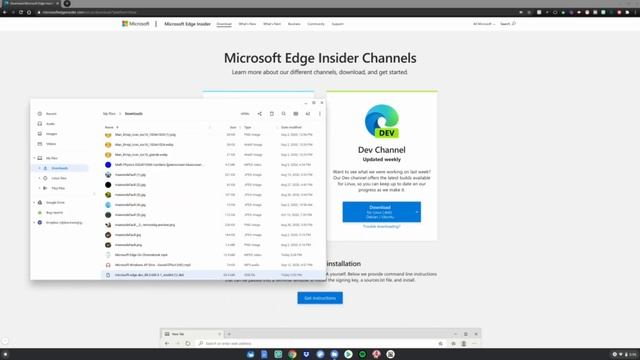Open the Community nav tab
Image resolution: width=640 pixels, height=360 pixels.
[316, 24]
